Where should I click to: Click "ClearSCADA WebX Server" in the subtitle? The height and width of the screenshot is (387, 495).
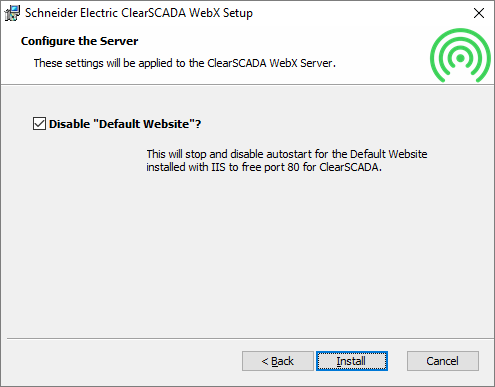[x=270, y=63]
